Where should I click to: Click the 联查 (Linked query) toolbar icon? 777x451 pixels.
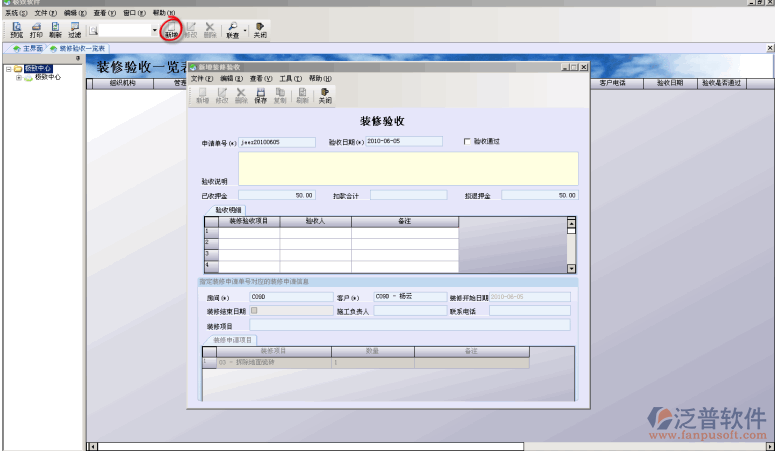point(232,29)
